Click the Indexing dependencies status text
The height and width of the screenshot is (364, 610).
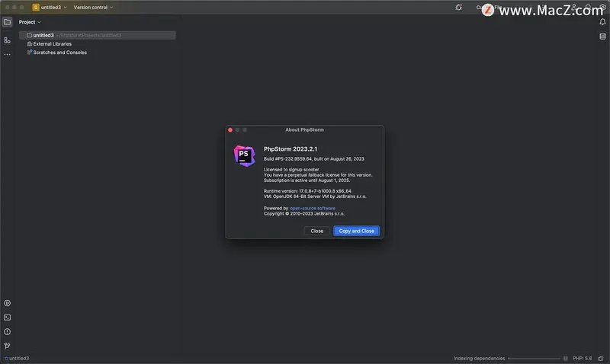click(x=479, y=358)
